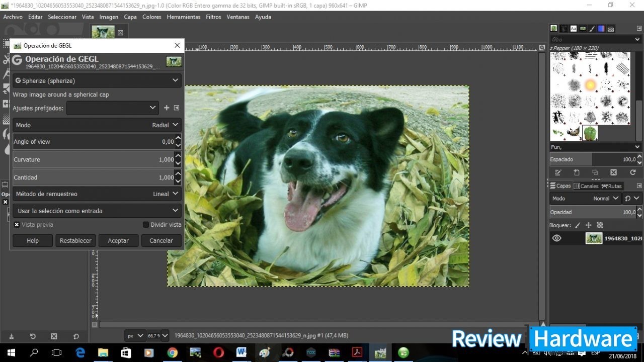Image resolution: width=644 pixels, height=362 pixels.
Task: Expand the Spherize operation dropdown
Action: pos(97,80)
